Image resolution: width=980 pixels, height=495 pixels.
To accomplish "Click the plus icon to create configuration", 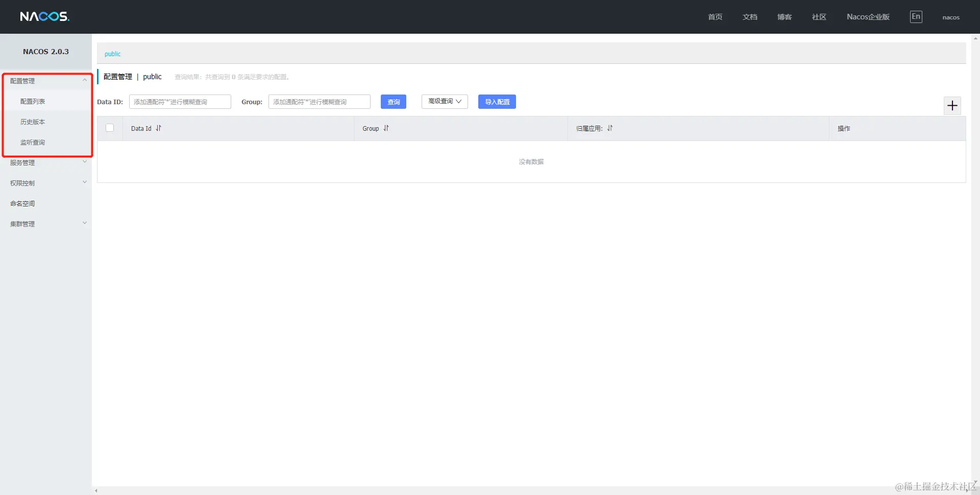I will point(952,106).
